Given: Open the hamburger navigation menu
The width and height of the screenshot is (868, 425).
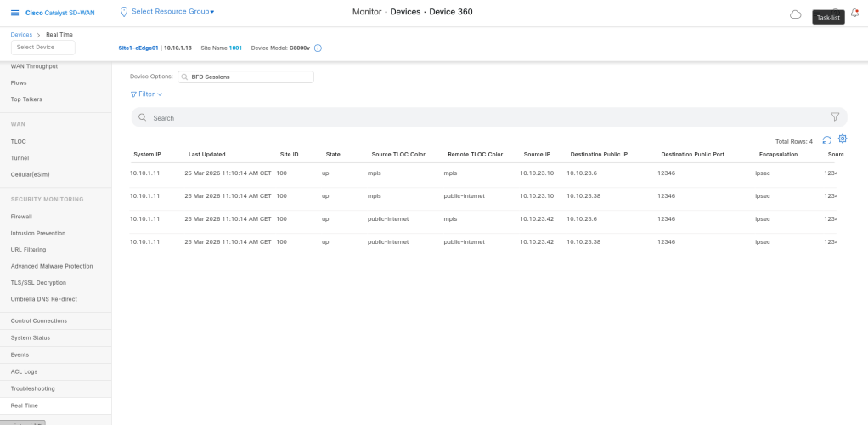Looking at the screenshot, I should 15,12.
